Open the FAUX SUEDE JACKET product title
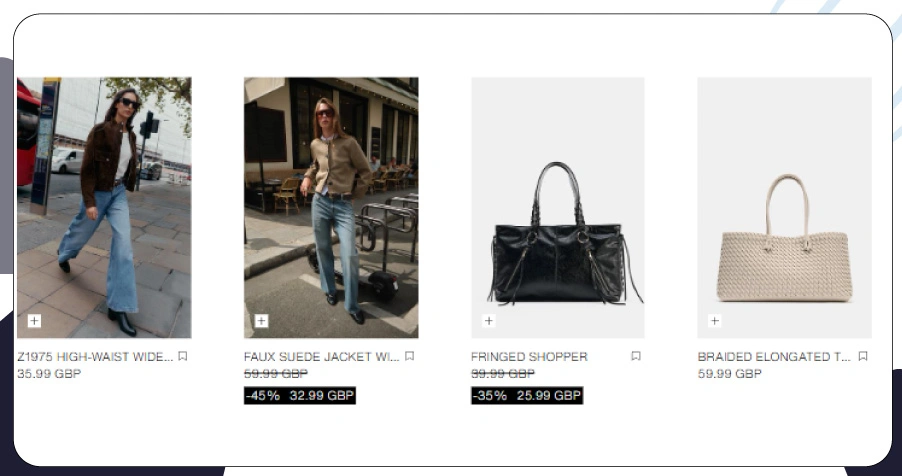Viewport: 902px width, 476px height. [322, 357]
